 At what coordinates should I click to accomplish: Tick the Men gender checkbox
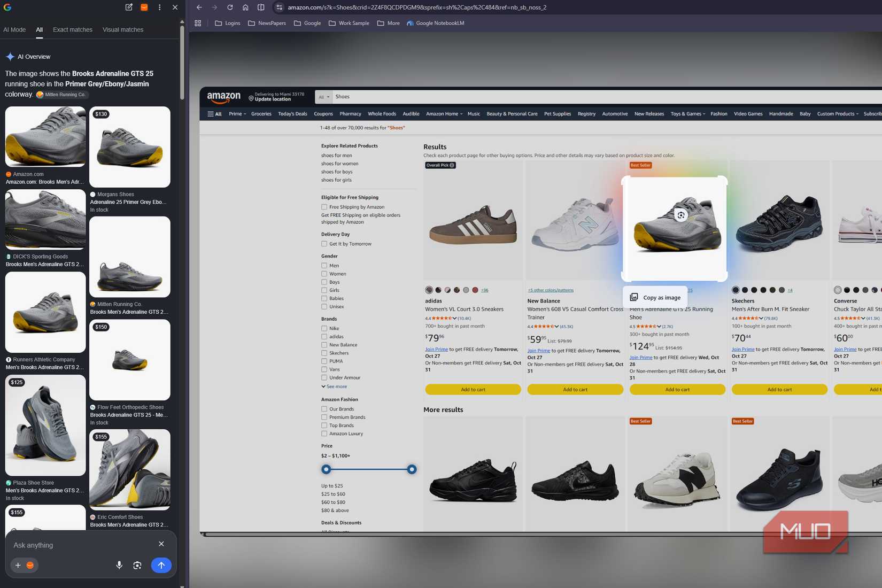click(324, 266)
